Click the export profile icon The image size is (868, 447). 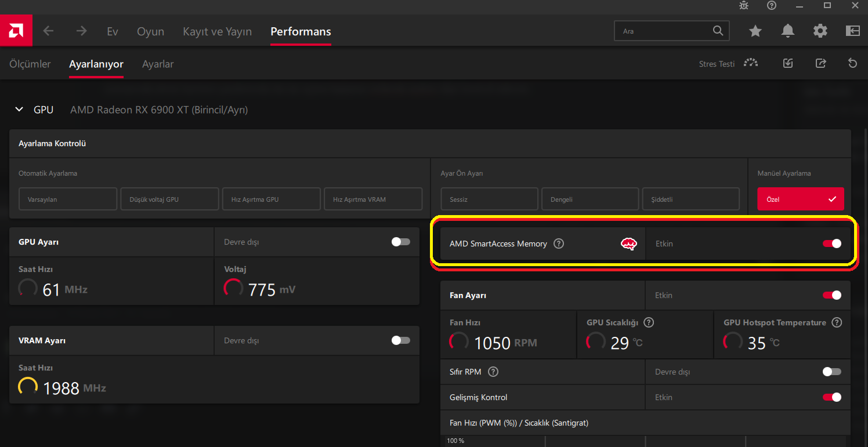[820, 63]
